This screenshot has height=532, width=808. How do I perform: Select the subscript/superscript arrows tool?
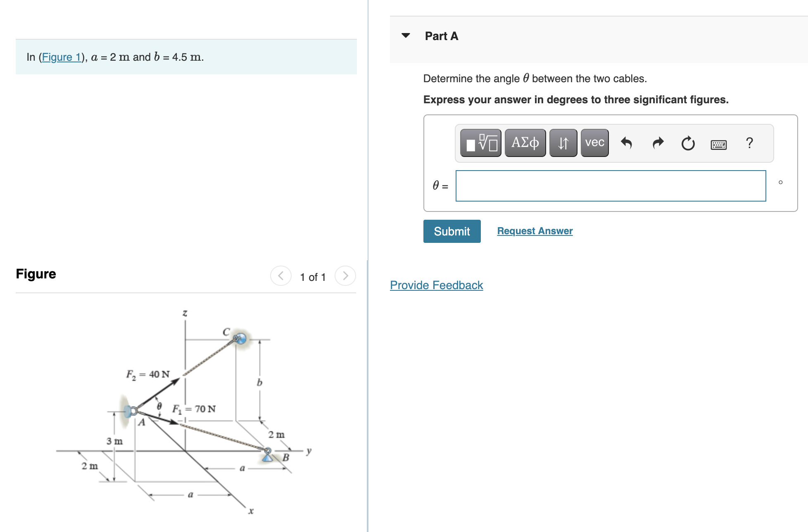click(563, 143)
